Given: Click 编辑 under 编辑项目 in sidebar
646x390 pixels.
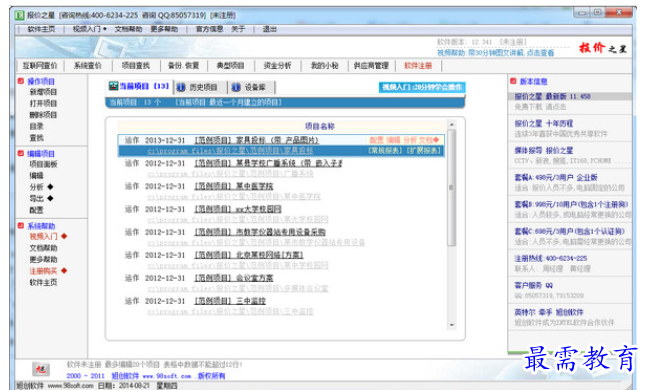Looking at the screenshot, I should pos(36,176).
